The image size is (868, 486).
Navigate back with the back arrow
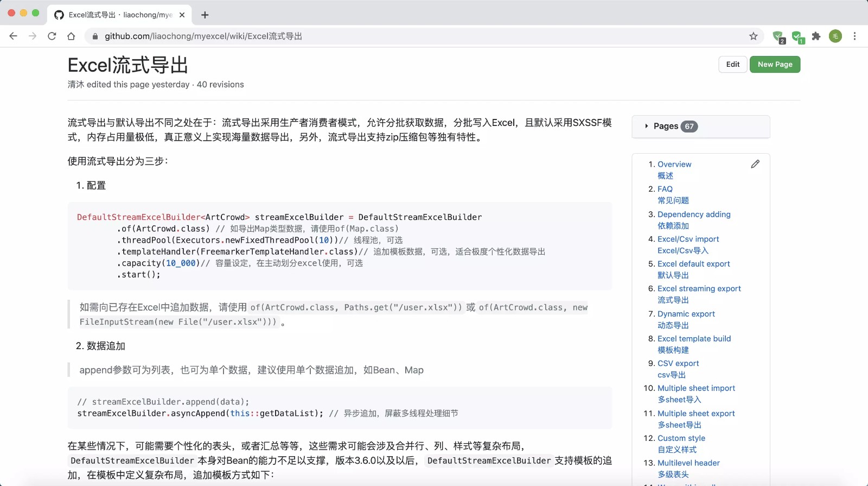[14, 36]
